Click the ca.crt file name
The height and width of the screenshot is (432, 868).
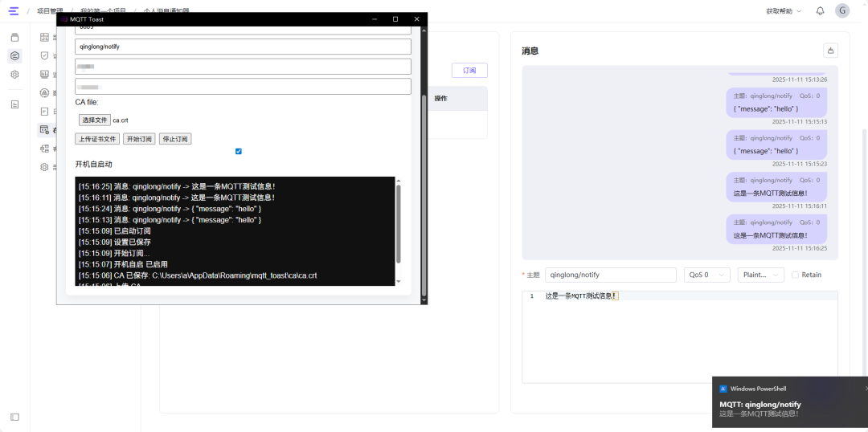120,120
